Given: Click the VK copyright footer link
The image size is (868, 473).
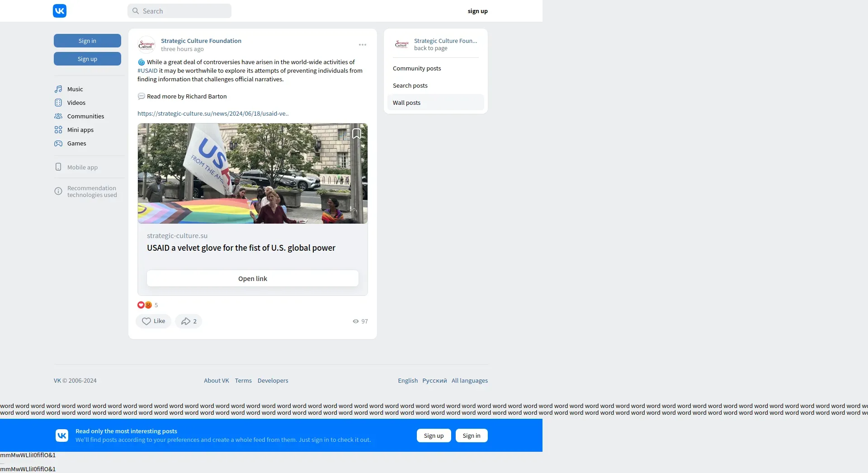Looking at the screenshot, I should coord(57,380).
